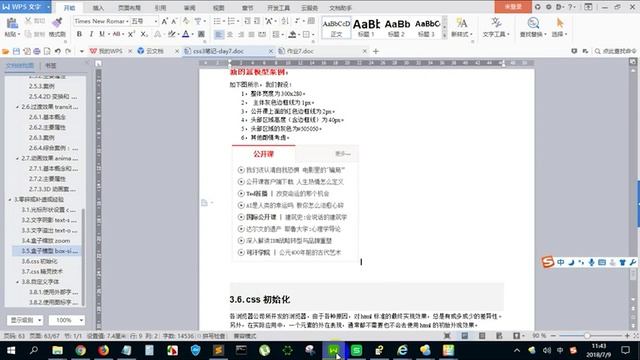Apply the 正文 (body text) style
The image size is (640, 360).
coord(336,28)
